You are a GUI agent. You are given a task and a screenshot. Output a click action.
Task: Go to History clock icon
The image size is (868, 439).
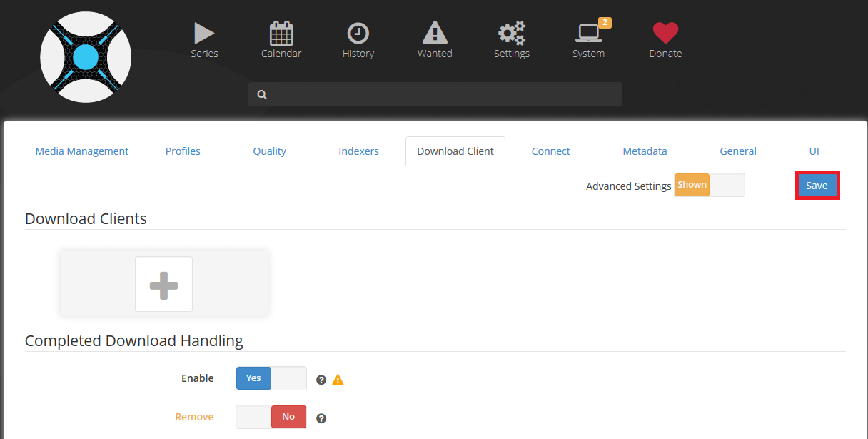(358, 34)
